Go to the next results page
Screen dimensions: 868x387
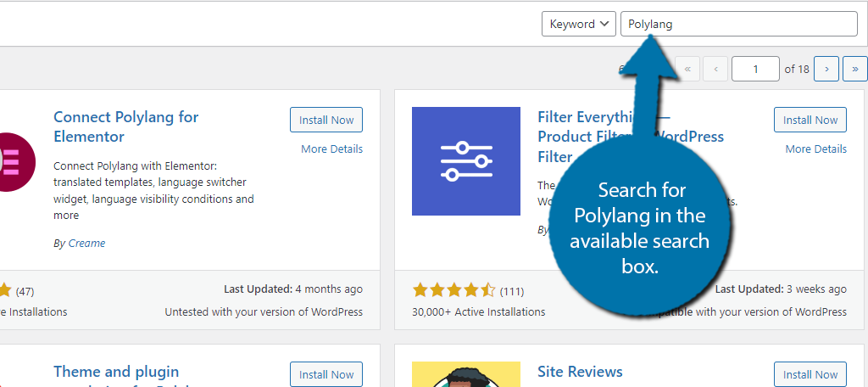pos(826,69)
